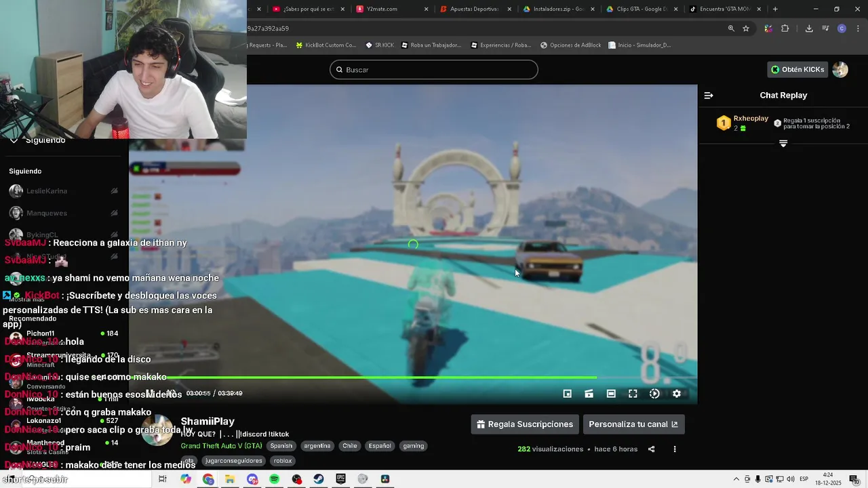Open the volume control in tray

(x=791, y=479)
